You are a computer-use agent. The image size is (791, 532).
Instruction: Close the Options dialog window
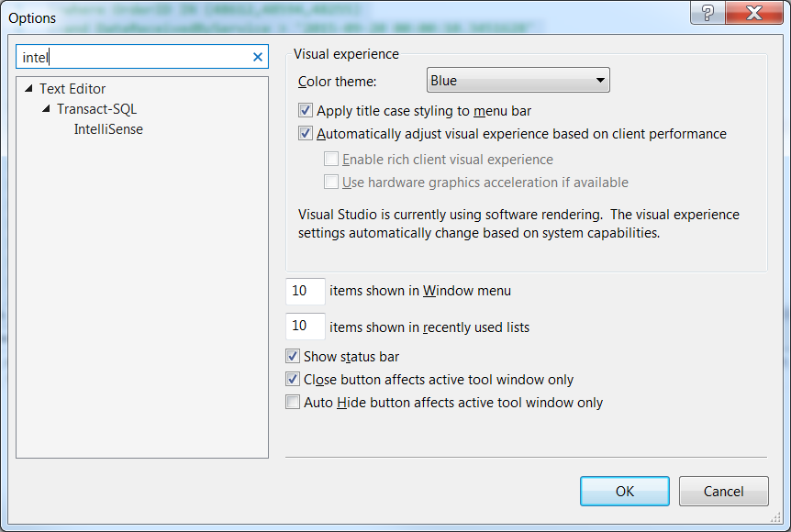[x=752, y=15]
